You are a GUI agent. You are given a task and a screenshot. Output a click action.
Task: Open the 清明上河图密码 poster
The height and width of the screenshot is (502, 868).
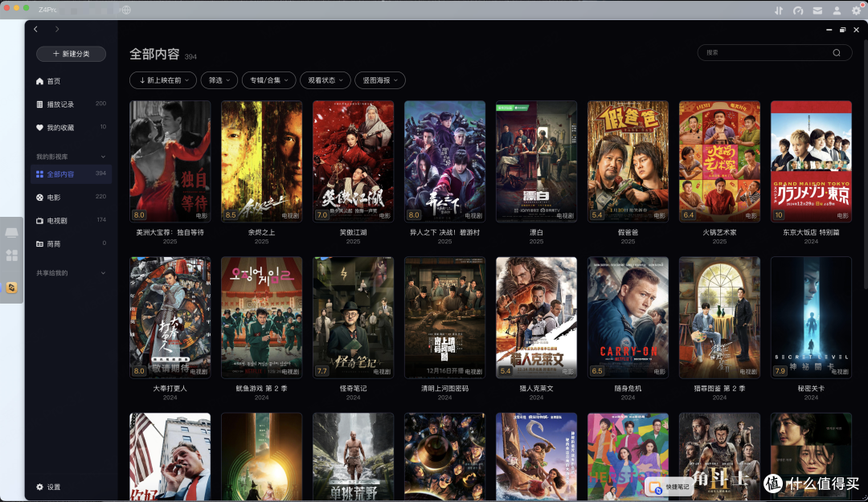click(445, 318)
